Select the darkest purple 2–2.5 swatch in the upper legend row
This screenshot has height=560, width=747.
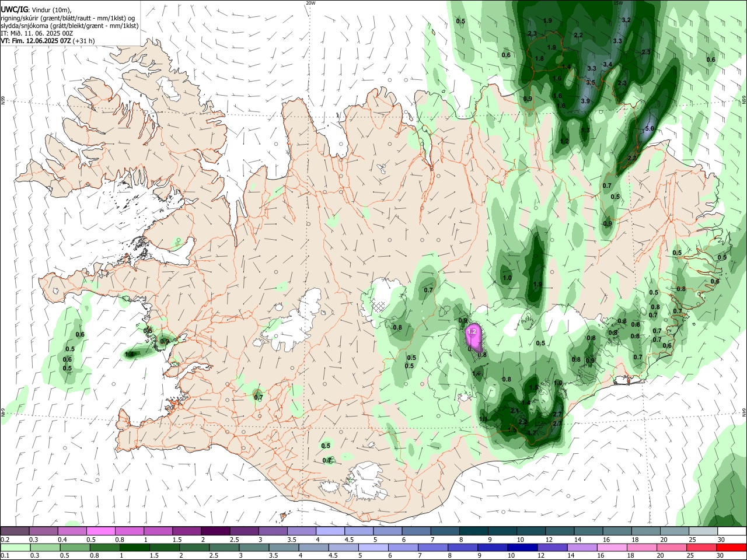(x=215, y=531)
